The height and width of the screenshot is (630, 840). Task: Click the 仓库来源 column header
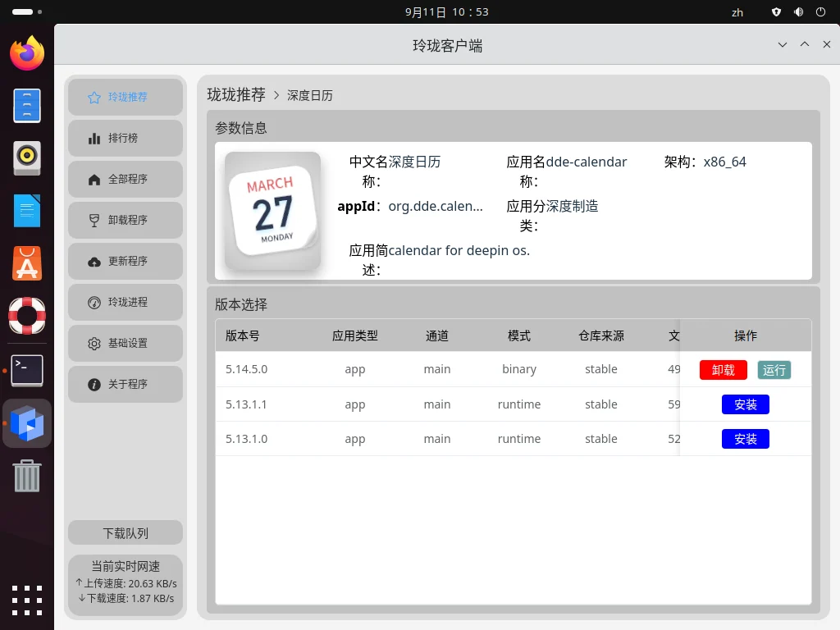[x=601, y=336]
